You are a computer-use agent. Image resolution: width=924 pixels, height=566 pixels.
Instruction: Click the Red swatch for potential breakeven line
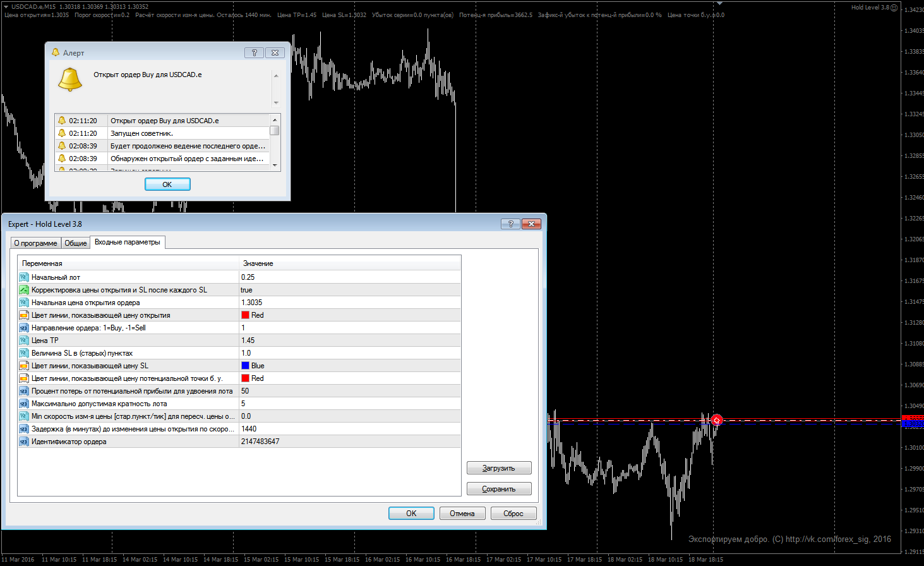click(246, 378)
